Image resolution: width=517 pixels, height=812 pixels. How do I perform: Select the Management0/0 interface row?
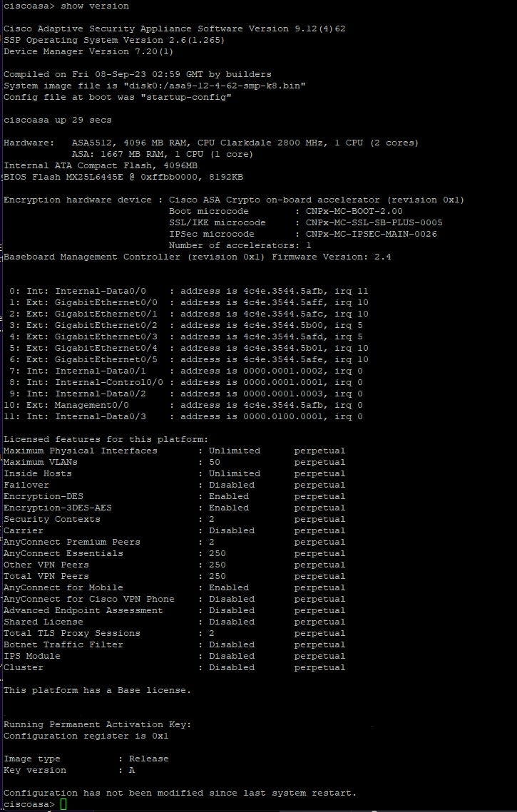[183, 405]
